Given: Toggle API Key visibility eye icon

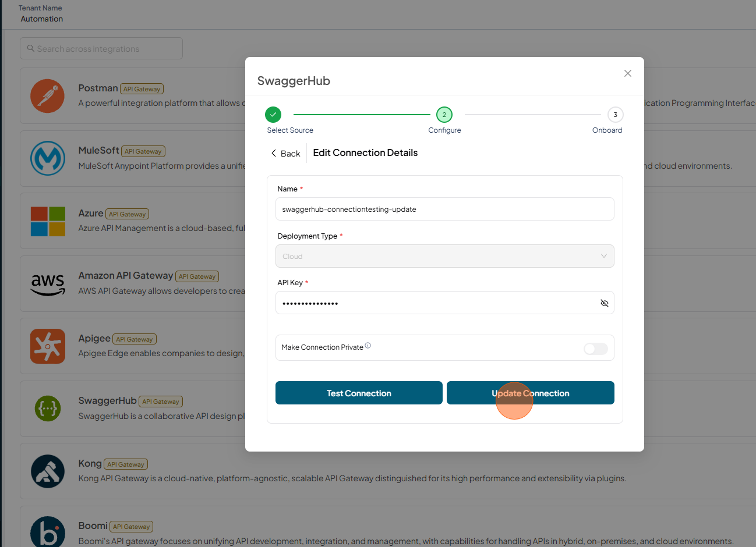Looking at the screenshot, I should (604, 303).
